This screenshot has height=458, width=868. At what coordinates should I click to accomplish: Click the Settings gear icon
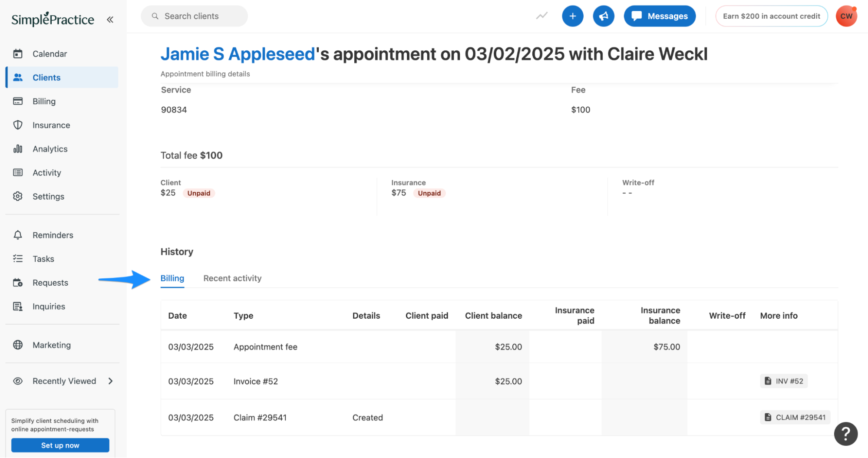[x=18, y=196]
